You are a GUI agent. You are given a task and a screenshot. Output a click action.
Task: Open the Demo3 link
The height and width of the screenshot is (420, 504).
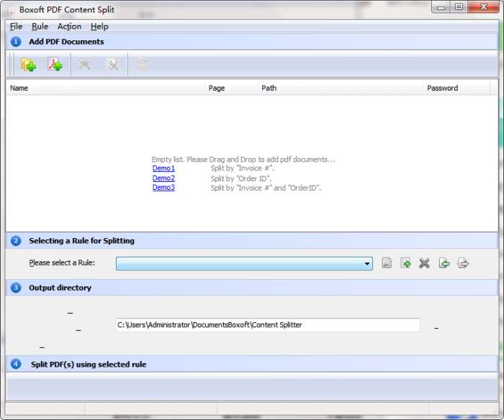click(x=163, y=188)
